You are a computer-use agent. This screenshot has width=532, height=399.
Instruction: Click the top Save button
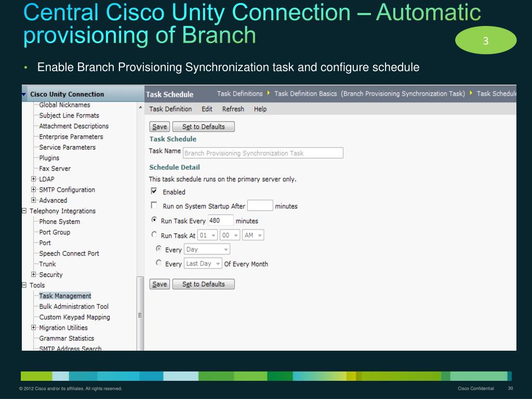click(x=159, y=127)
